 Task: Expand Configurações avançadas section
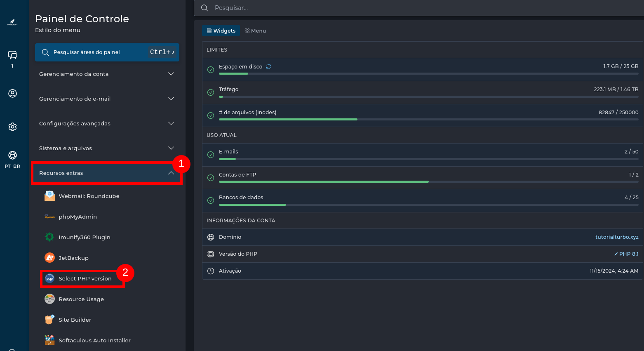pos(106,123)
